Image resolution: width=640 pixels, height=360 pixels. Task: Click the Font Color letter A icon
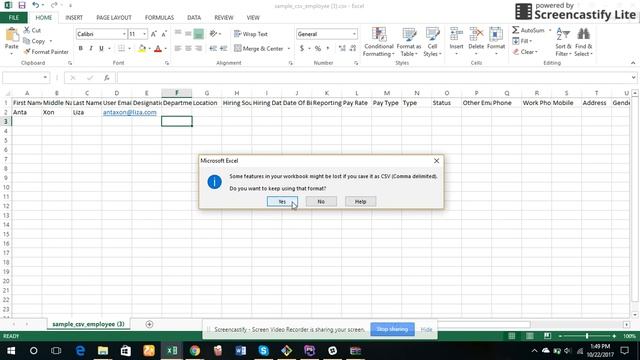(158, 49)
